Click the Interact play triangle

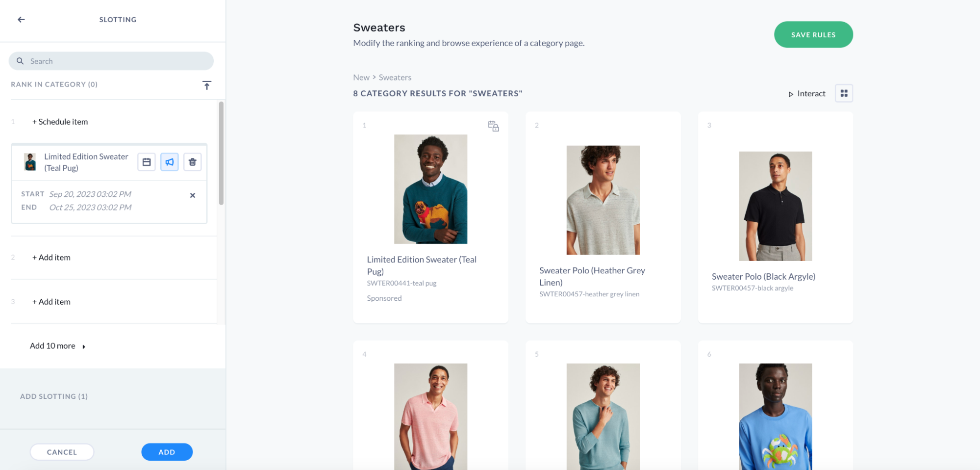tap(791, 93)
